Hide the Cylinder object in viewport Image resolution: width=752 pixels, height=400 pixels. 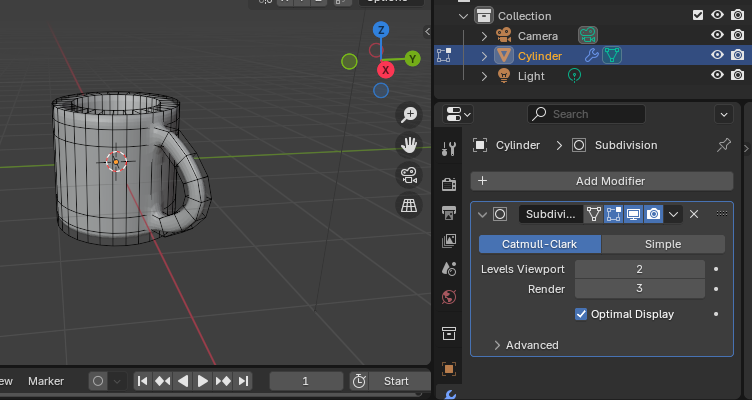point(717,56)
